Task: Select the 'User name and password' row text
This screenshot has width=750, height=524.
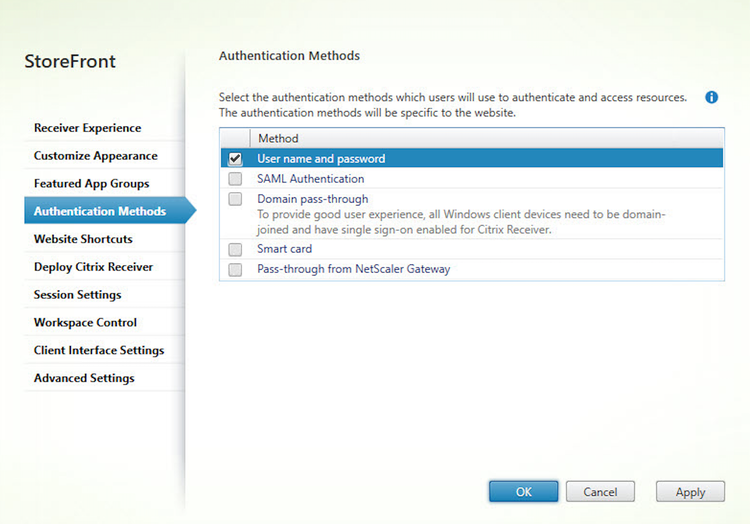Action: click(x=321, y=159)
